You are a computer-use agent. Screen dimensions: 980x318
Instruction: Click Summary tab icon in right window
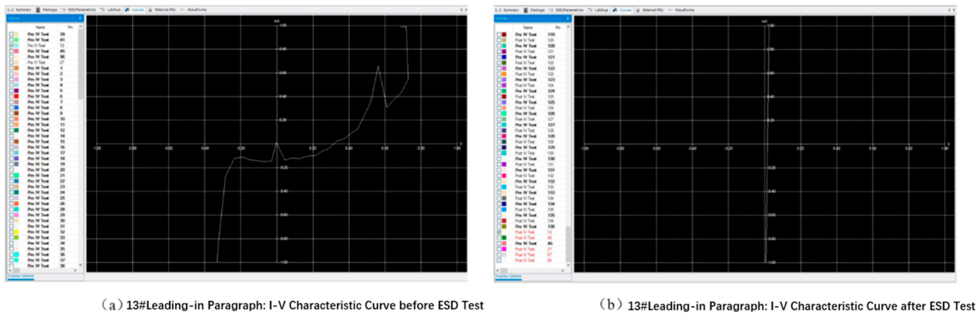pyautogui.click(x=499, y=10)
